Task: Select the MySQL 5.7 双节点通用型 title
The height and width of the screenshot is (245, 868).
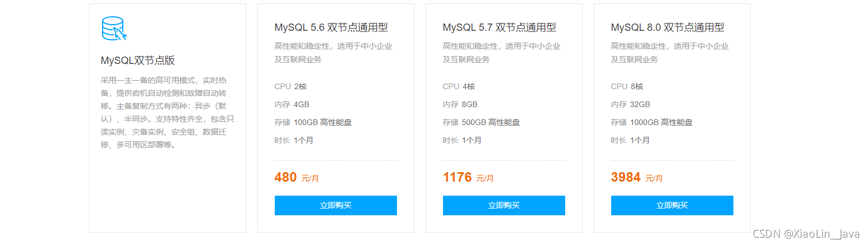Action: point(500,27)
